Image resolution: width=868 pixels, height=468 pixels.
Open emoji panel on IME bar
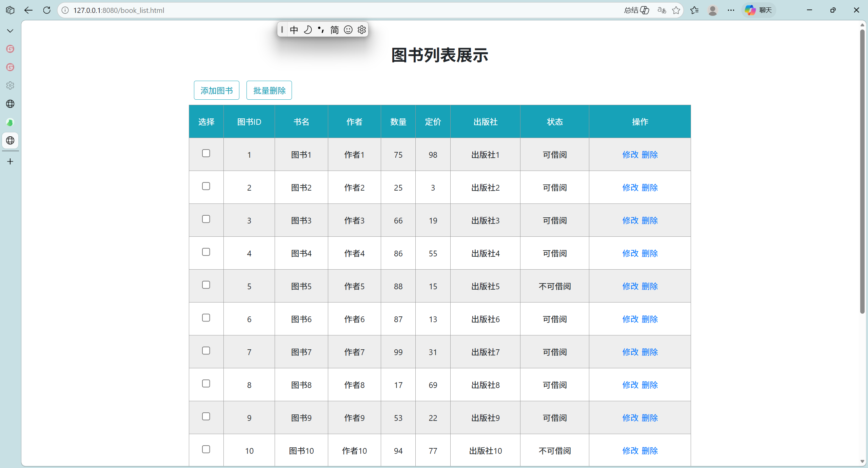pyautogui.click(x=348, y=30)
